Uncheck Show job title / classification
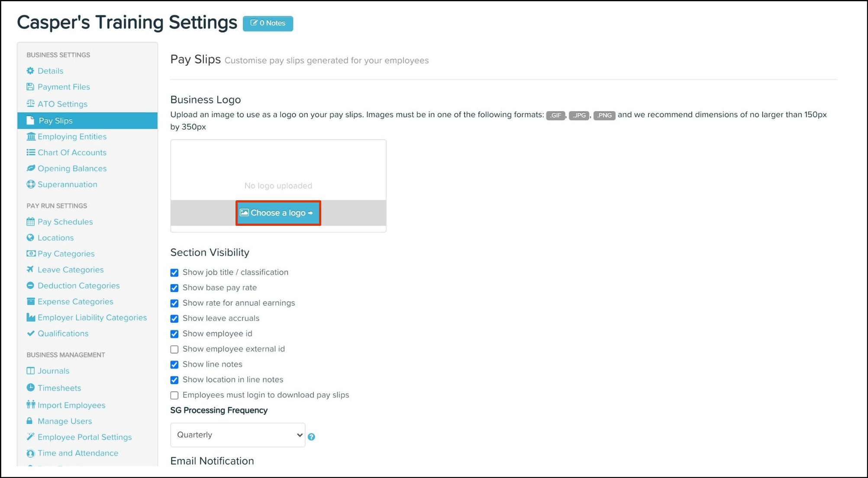868x478 pixels. (174, 273)
